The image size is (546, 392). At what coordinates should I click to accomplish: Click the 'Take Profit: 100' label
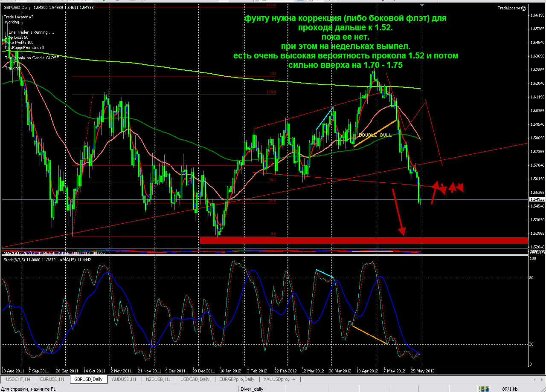[19, 43]
